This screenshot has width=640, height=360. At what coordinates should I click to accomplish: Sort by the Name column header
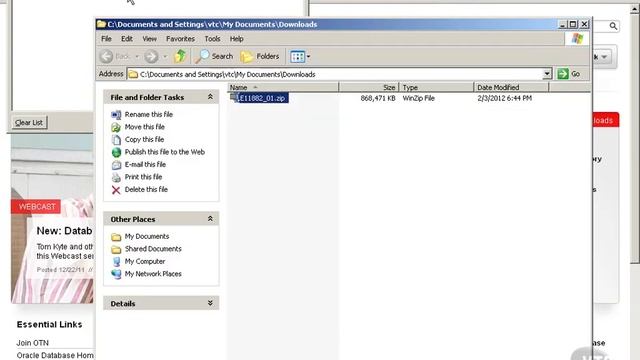(283, 87)
